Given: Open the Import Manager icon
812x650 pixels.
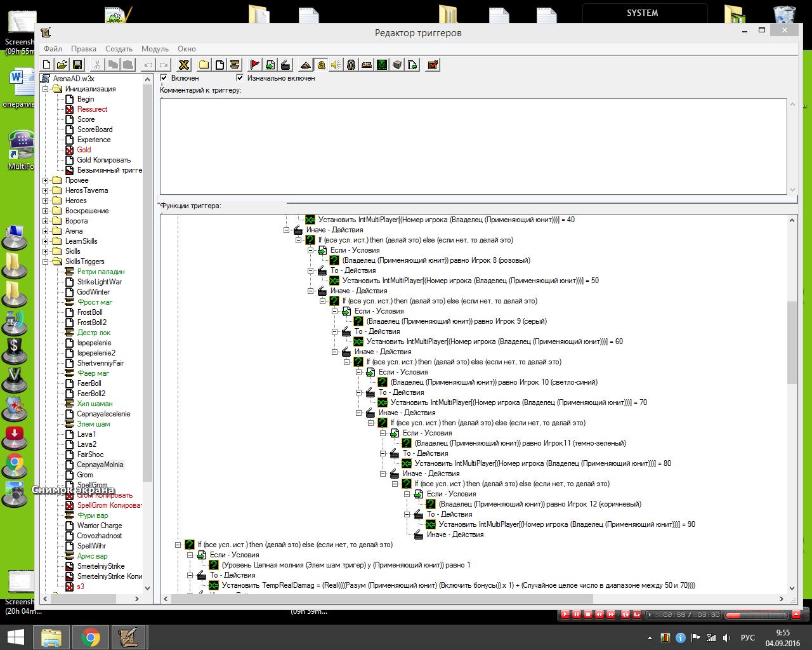Looking at the screenshot, I should point(412,65).
